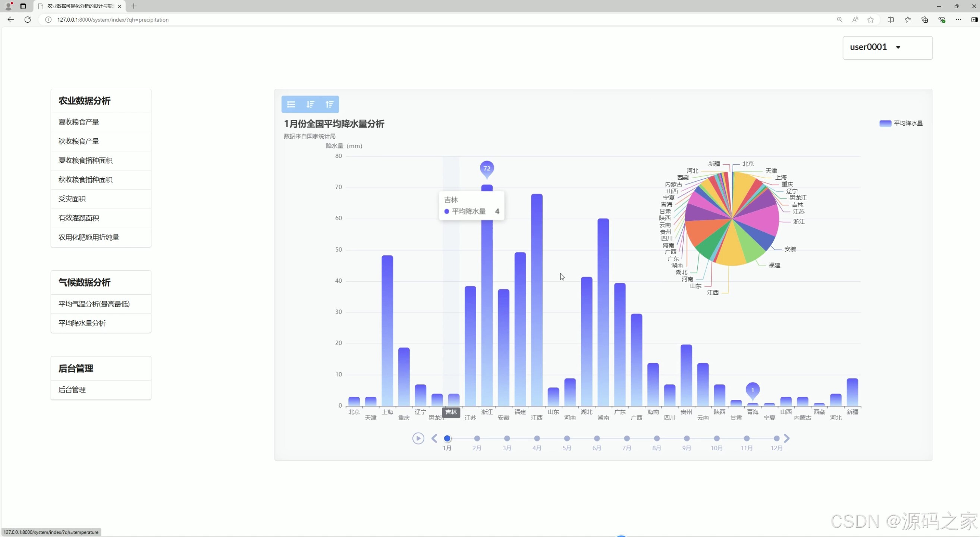
Task: Open browser settings and more menu
Action: pyautogui.click(x=958, y=19)
